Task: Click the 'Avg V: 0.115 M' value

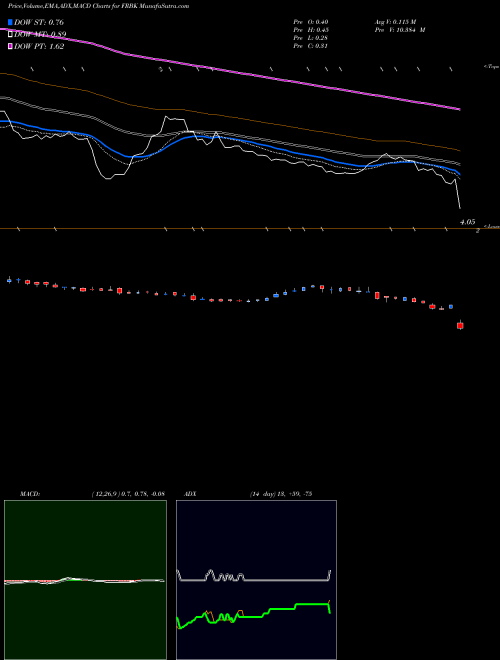Action: (395, 22)
